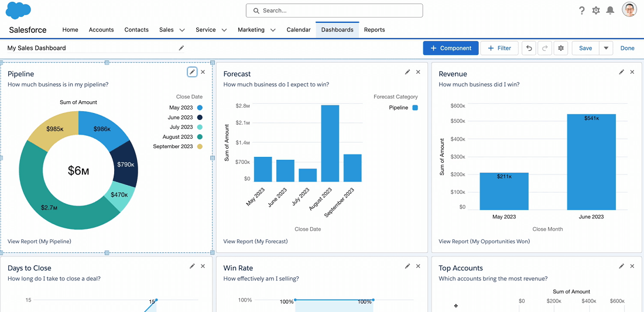Remove the Forecast component
This screenshot has width=644, height=312.
418,72
